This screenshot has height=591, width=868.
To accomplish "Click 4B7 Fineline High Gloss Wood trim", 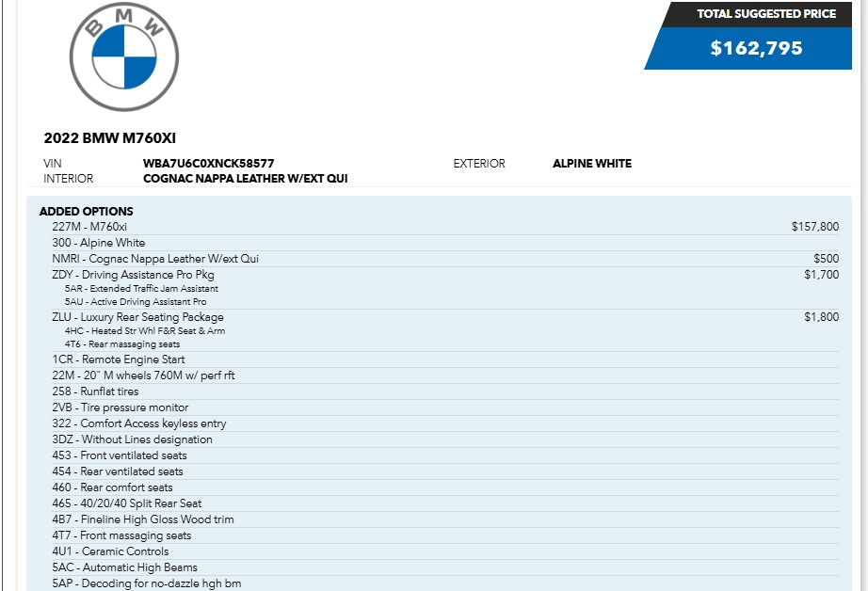I will coord(143,519).
